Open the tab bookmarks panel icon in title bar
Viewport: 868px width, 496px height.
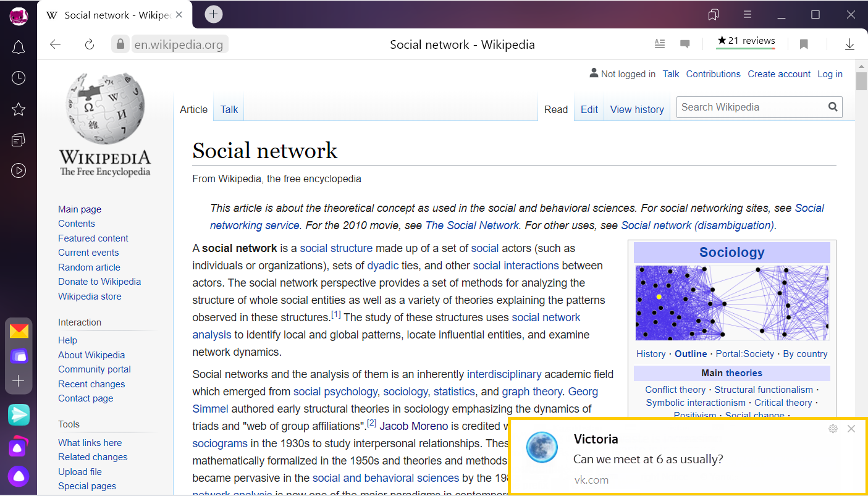tap(714, 15)
